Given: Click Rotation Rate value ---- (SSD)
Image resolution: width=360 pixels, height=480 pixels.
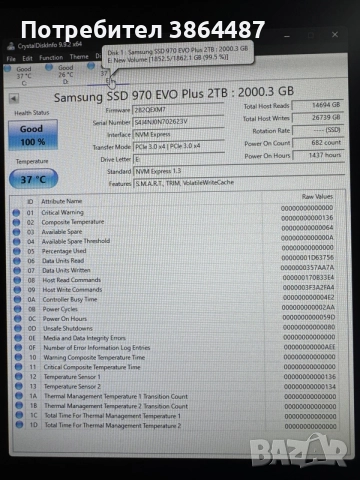Looking at the screenshot, I should pos(318,130).
